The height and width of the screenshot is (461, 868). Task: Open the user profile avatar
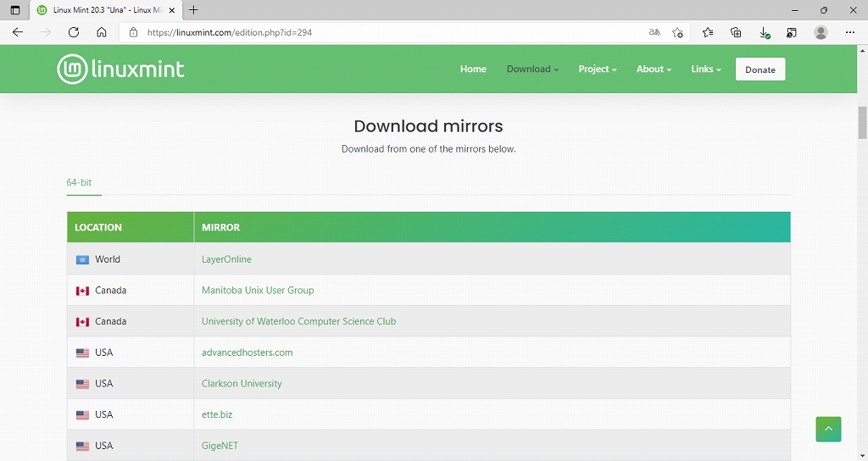821,32
